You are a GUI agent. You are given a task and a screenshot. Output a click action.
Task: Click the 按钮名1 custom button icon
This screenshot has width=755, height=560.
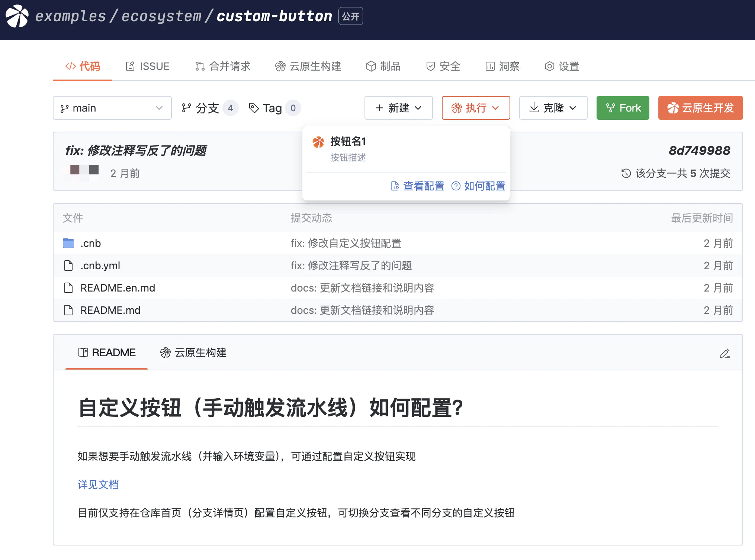(x=318, y=142)
